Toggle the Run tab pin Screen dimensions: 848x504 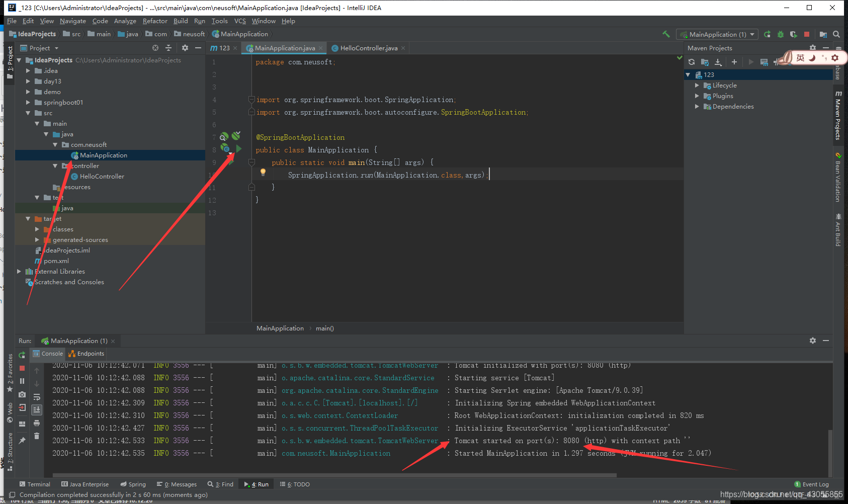22,440
